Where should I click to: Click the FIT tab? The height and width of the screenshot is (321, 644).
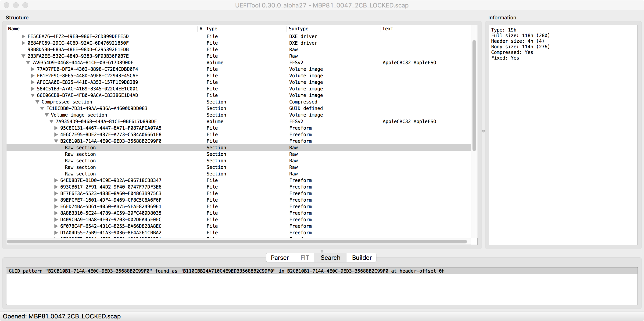pyautogui.click(x=304, y=257)
